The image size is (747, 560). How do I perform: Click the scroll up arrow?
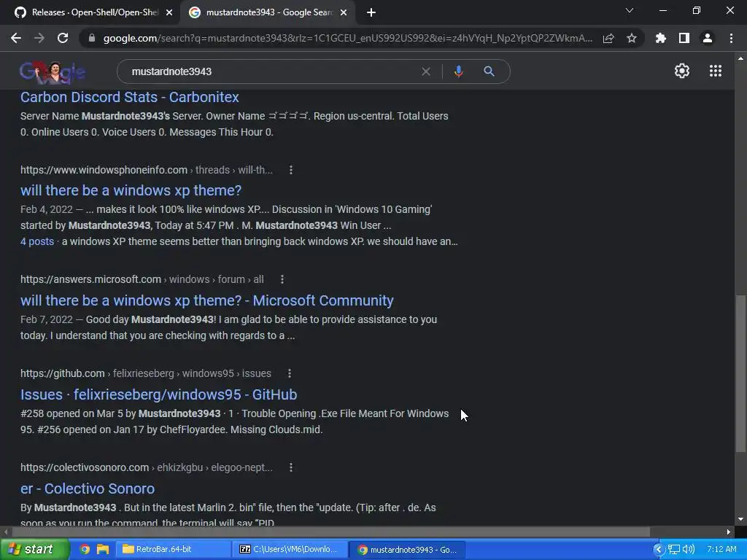pyautogui.click(x=740, y=58)
